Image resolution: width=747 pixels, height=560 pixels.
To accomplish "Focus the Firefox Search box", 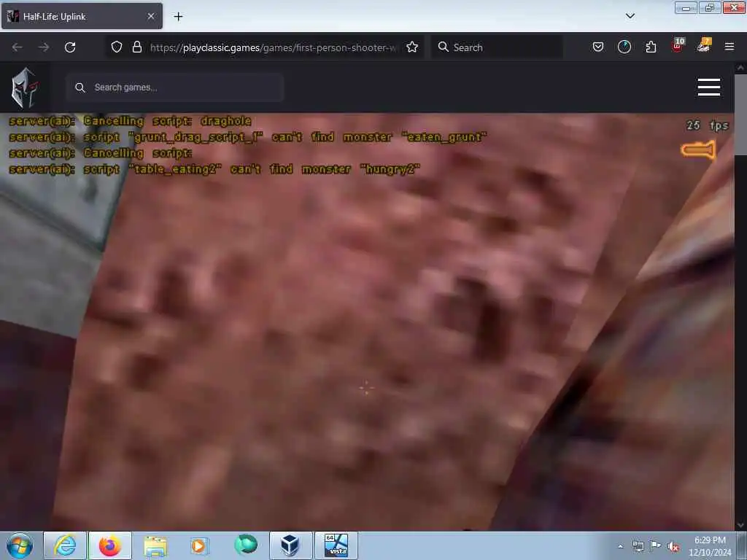I will (496, 47).
